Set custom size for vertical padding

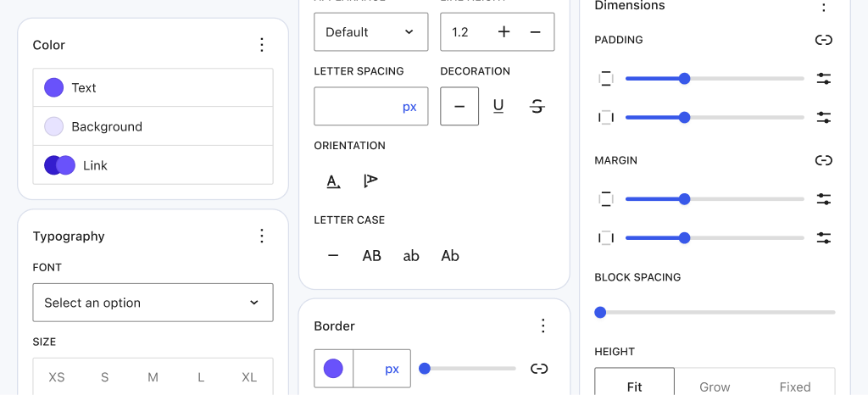point(824,79)
